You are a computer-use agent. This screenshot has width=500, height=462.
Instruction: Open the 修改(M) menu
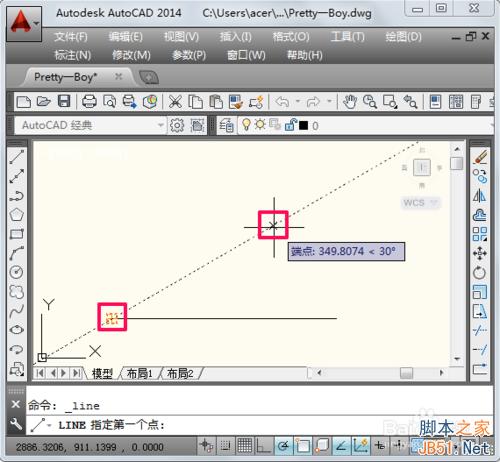[132, 55]
